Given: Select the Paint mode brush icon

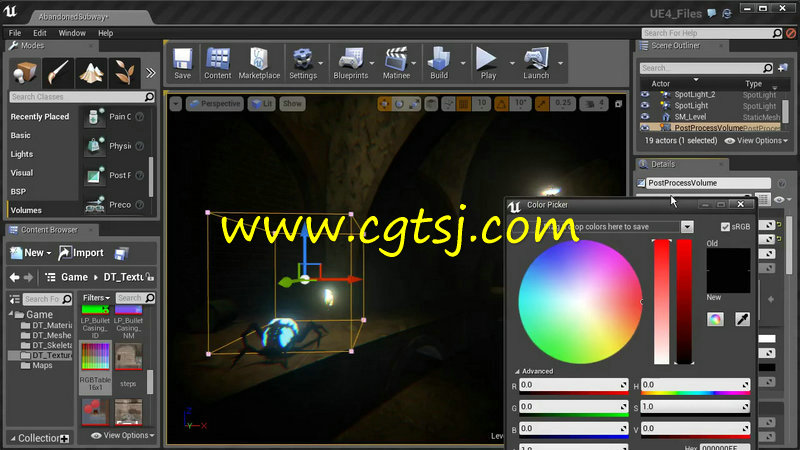Looking at the screenshot, I should tap(57, 72).
